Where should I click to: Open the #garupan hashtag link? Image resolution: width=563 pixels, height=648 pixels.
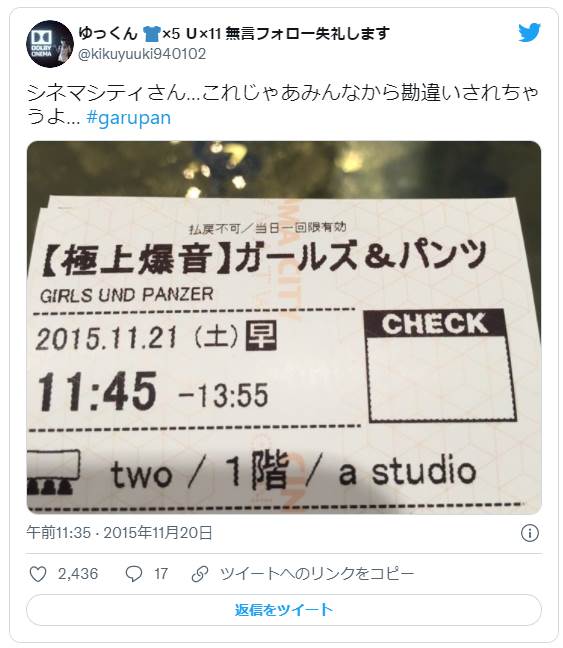click(129, 117)
